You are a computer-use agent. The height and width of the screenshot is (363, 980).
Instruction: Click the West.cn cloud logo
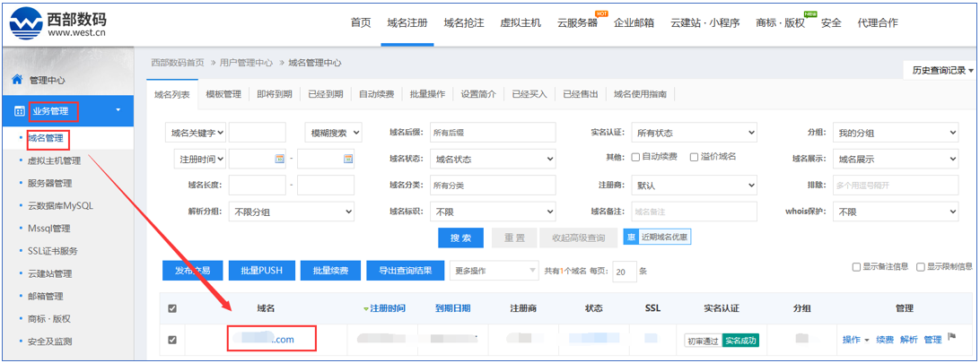click(26, 24)
